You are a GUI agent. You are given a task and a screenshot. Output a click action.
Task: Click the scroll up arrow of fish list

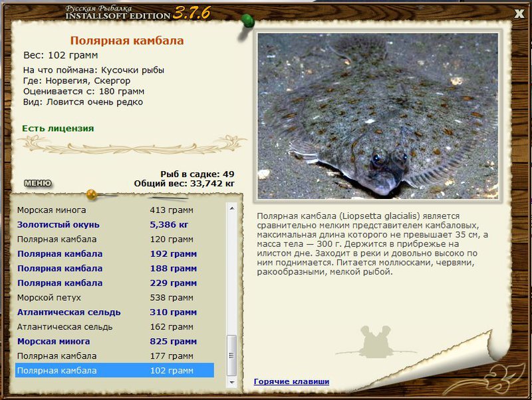point(232,208)
